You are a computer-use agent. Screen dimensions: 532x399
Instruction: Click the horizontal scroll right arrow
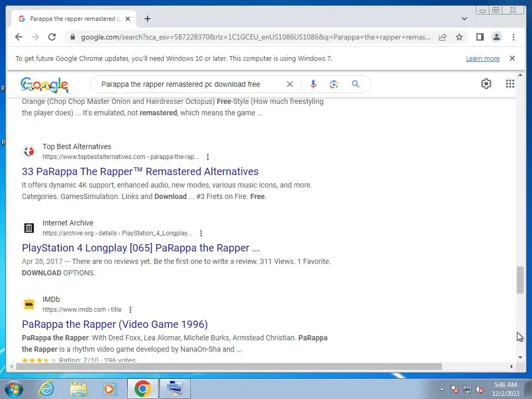512,366
